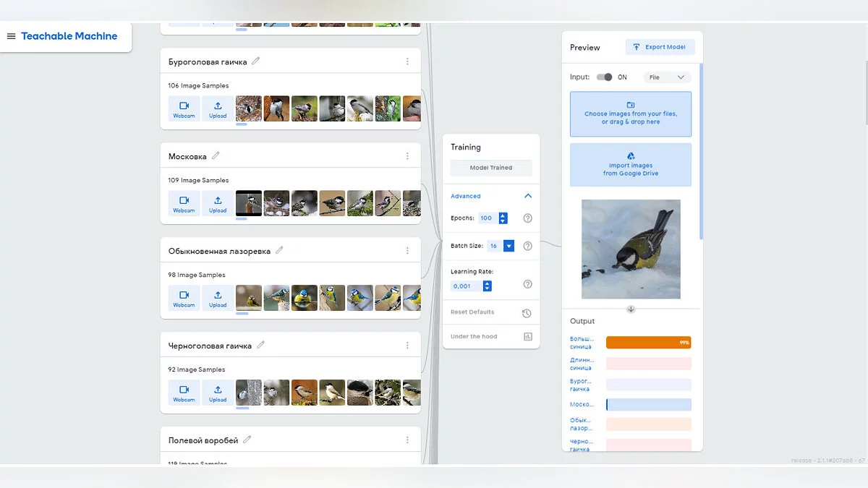Open Webcam for Обыкновенная лазоревка class

pyautogui.click(x=184, y=298)
